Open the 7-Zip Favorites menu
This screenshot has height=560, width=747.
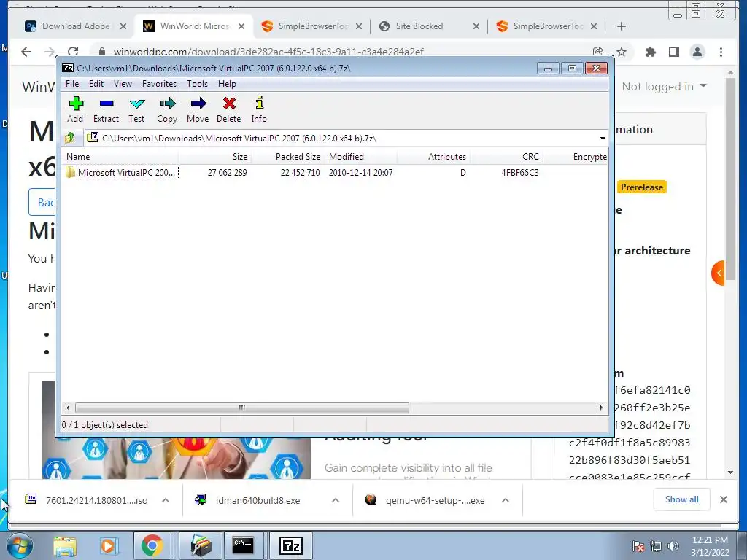[159, 84]
